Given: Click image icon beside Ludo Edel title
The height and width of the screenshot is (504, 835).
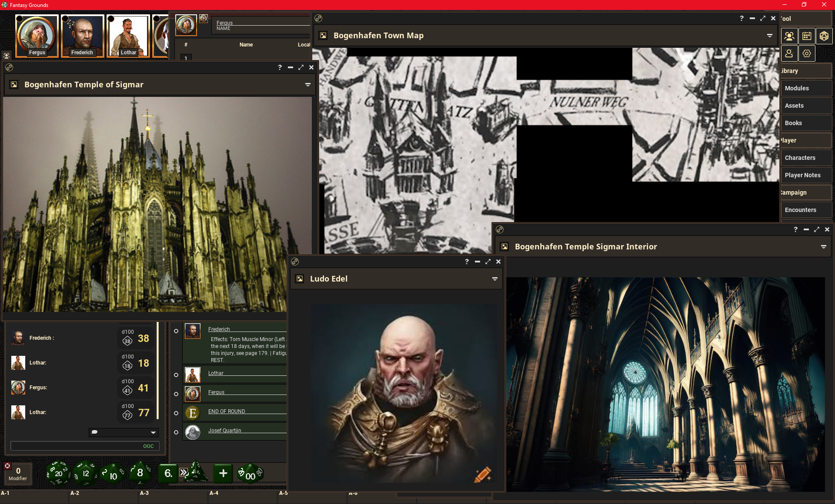Looking at the screenshot, I should click(x=300, y=279).
